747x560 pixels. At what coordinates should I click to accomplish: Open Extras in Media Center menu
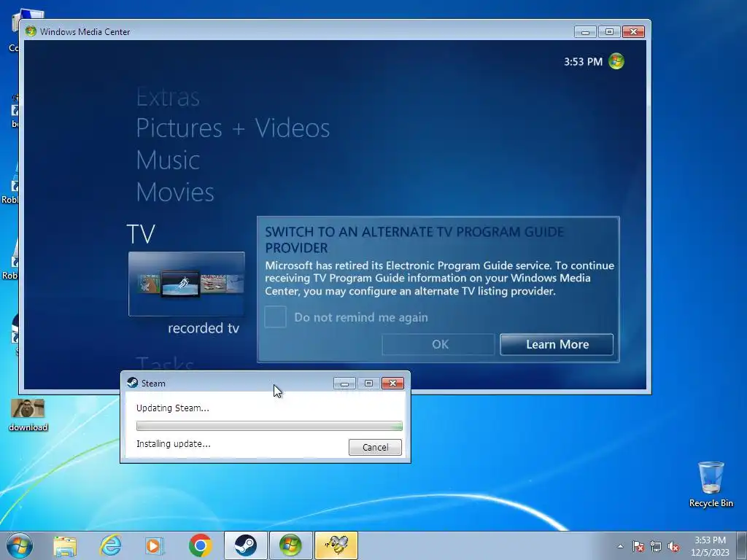pos(168,97)
